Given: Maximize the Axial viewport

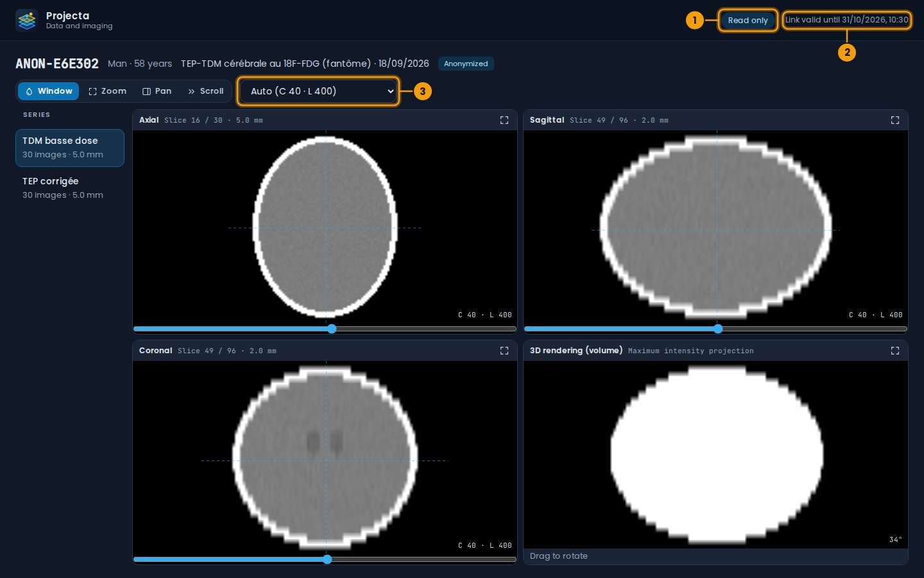Looking at the screenshot, I should point(504,120).
